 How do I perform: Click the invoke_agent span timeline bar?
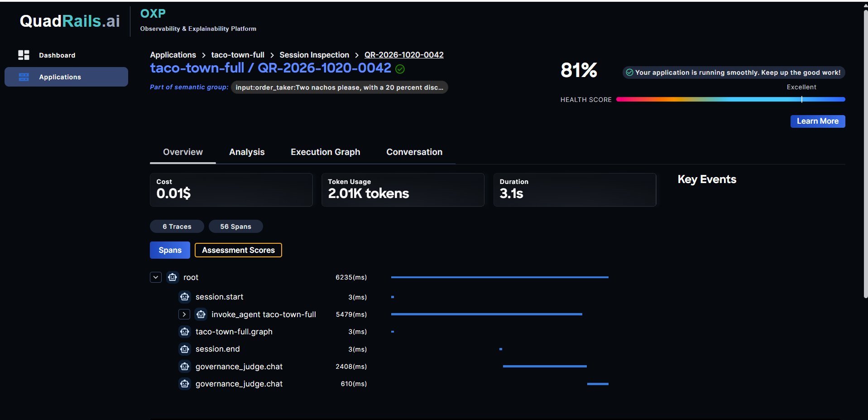pyautogui.click(x=486, y=314)
